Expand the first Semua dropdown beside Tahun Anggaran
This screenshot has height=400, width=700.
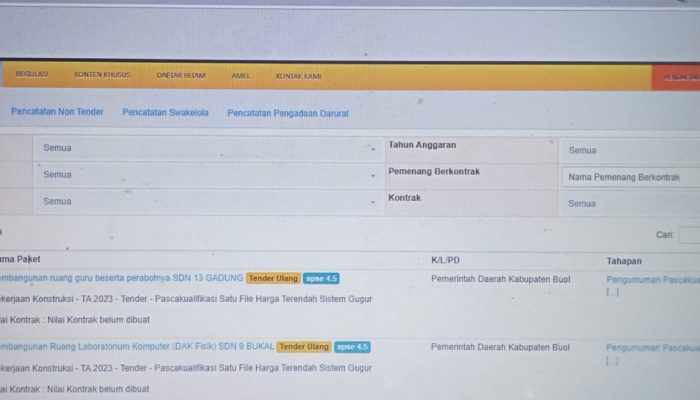pyautogui.click(x=208, y=148)
